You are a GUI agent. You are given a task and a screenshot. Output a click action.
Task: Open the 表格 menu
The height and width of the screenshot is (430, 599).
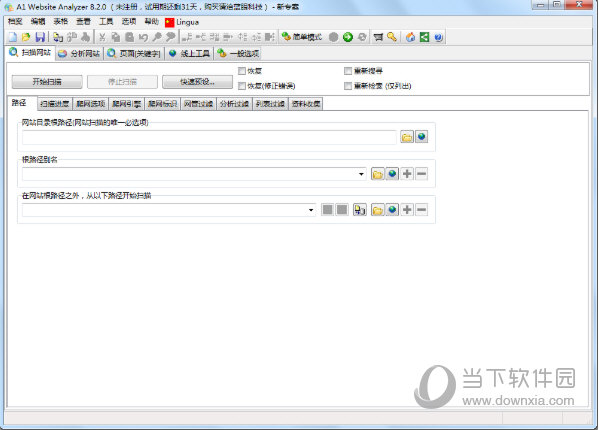[61, 22]
